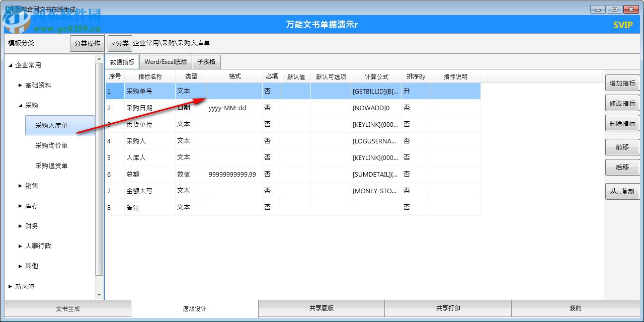This screenshot has height=322, width=644.
Task: Open the 子表格 tab
Action: (x=206, y=62)
